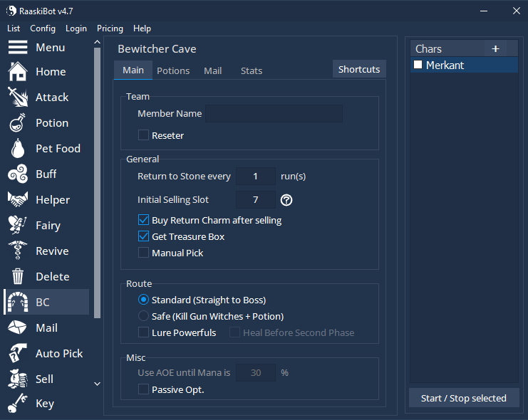Open the Help menu
This screenshot has height=420, width=528.
pyautogui.click(x=142, y=28)
